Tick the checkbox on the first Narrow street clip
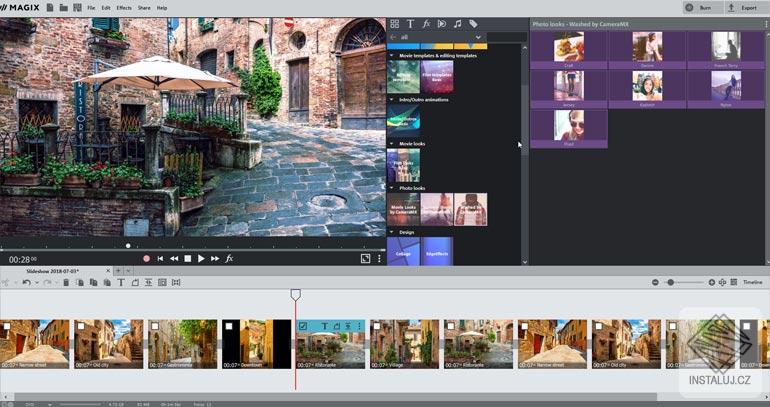Viewport: 770px width, 407px height. click(x=7, y=326)
